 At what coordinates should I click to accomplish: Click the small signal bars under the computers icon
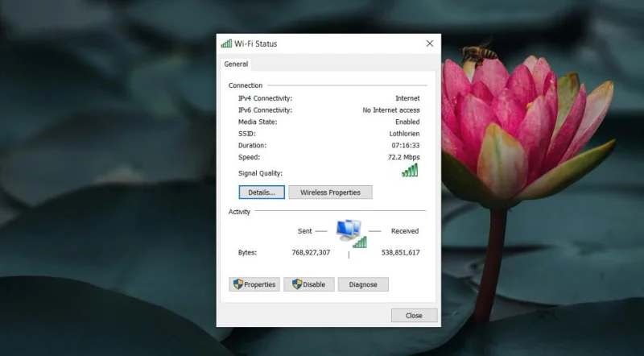[360, 242]
